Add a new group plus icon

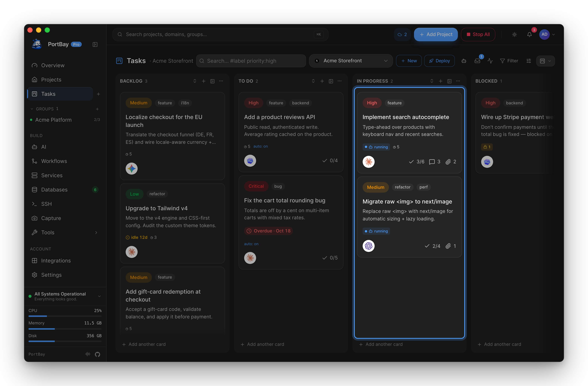pyautogui.click(x=97, y=109)
